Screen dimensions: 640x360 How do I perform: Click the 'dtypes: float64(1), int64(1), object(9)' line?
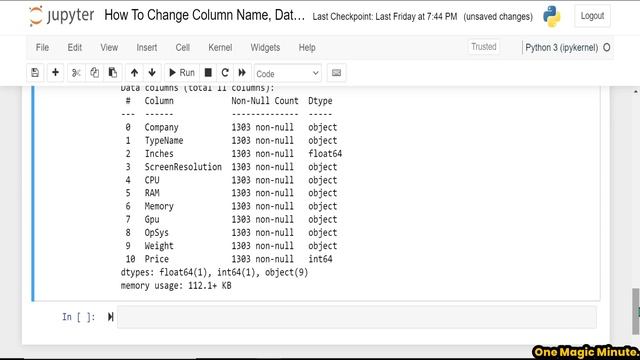(214, 273)
